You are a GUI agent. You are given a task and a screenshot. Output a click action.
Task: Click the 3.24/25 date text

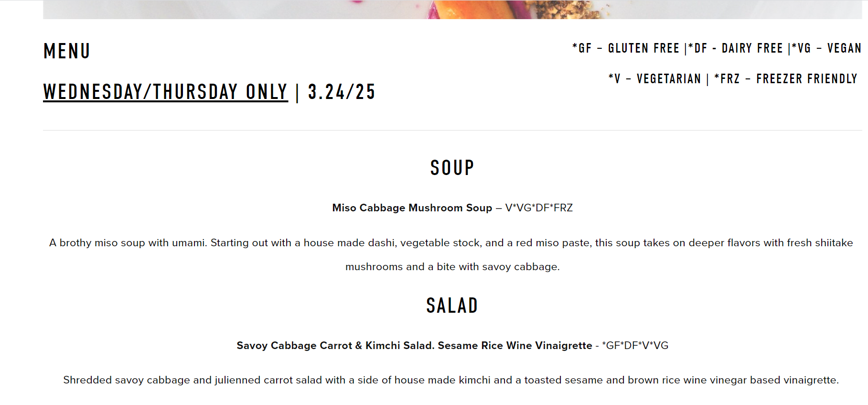click(342, 92)
